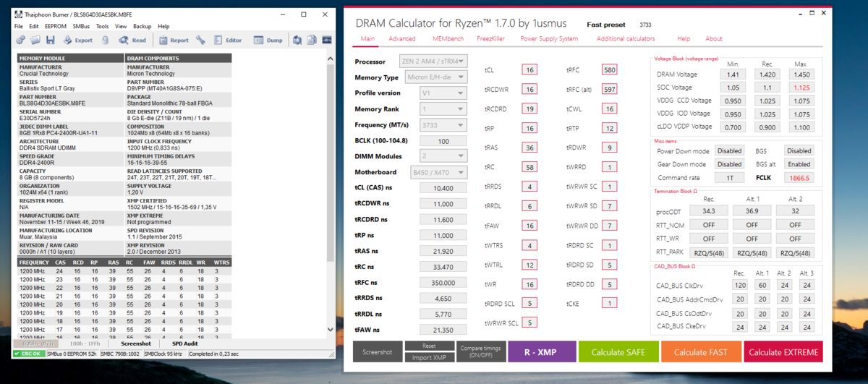Click the Calculate FAST button
The image size is (868, 384).
point(700,352)
